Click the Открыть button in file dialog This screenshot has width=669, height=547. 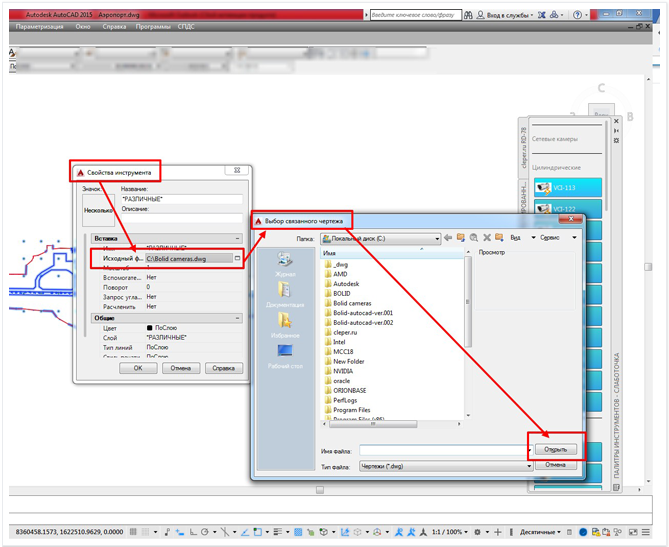pyautogui.click(x=556, y=449)
